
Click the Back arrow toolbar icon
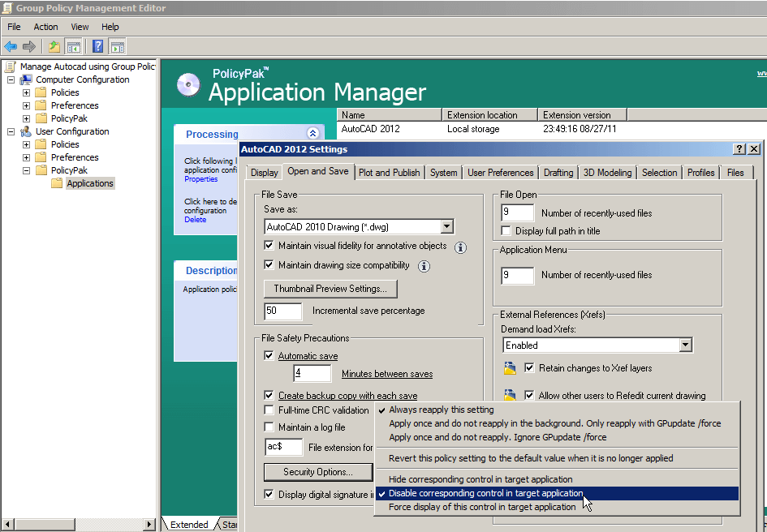tap(11, 47)
